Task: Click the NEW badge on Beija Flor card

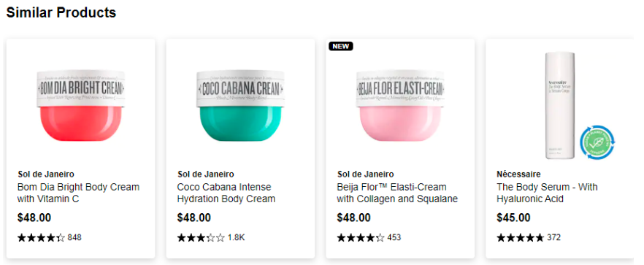Action: [340, 46]
